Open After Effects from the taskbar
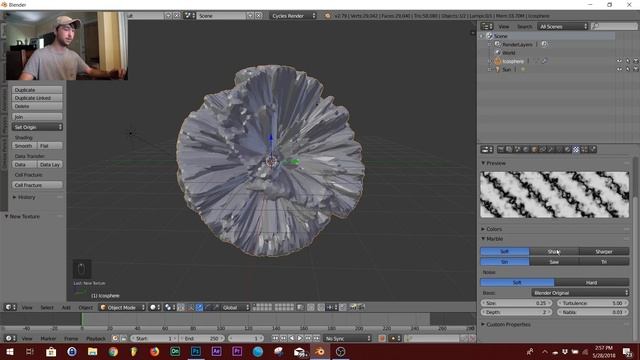 pos(216,351)
